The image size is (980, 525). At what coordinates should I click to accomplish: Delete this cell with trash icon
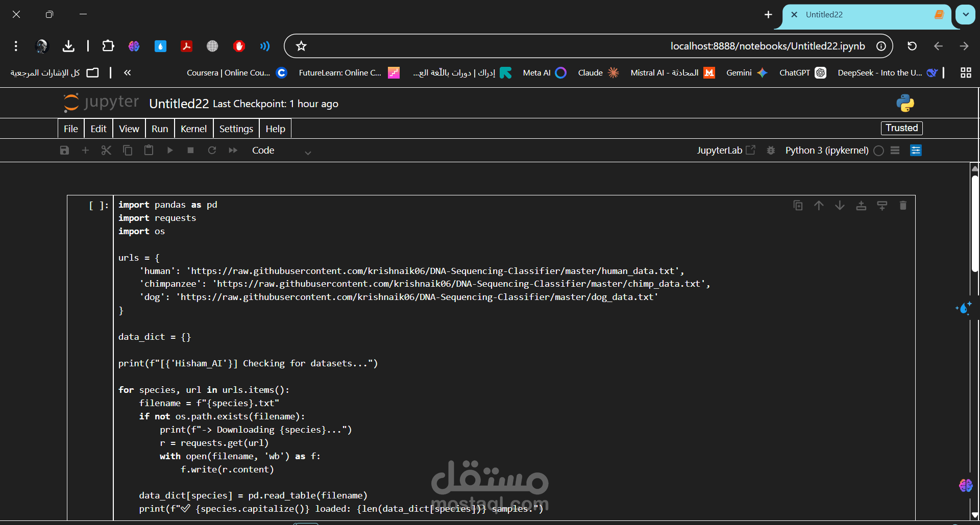click(903, 205)
